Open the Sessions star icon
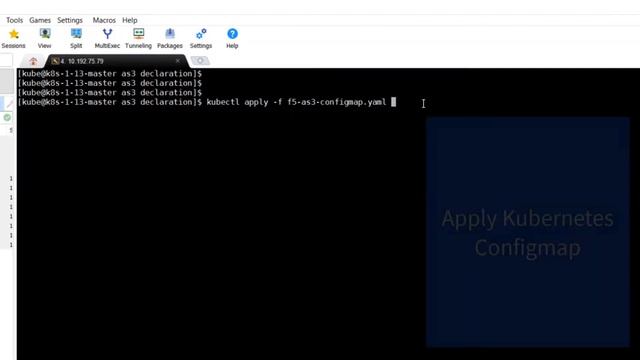Screen dimensions: 640x360 point(13,34)
